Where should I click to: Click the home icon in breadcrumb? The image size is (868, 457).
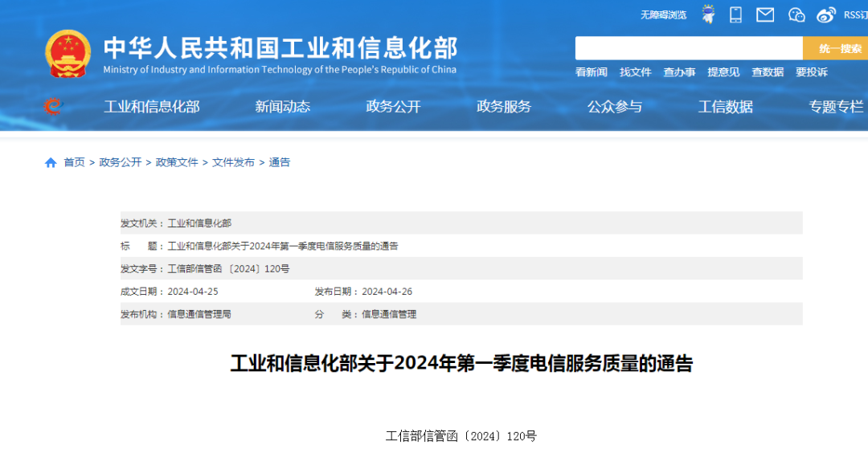click(51, 162)
